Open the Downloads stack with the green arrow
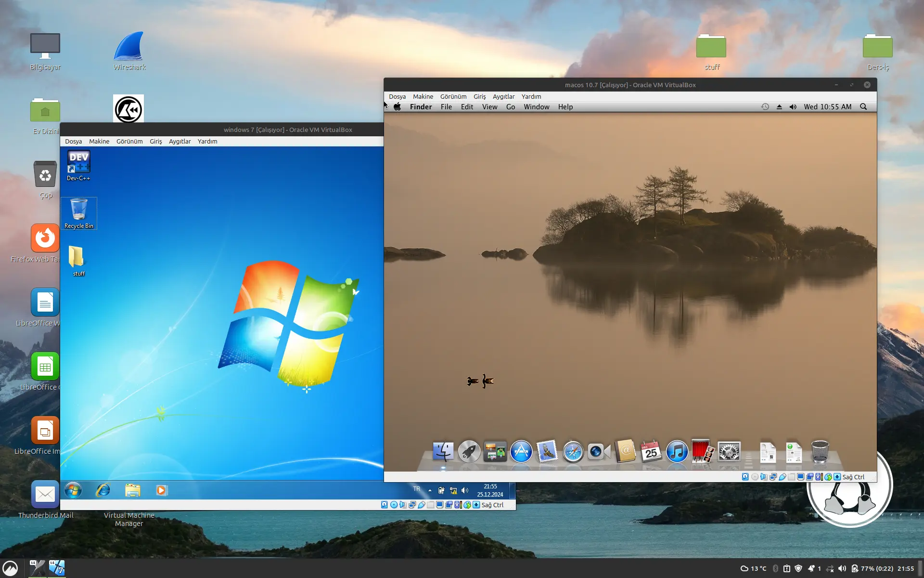 (794, 452)
